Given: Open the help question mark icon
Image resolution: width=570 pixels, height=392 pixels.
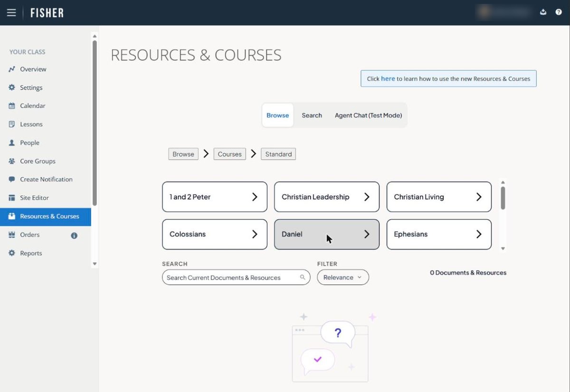Looking at the screenshot, I should tap(559, 12).
